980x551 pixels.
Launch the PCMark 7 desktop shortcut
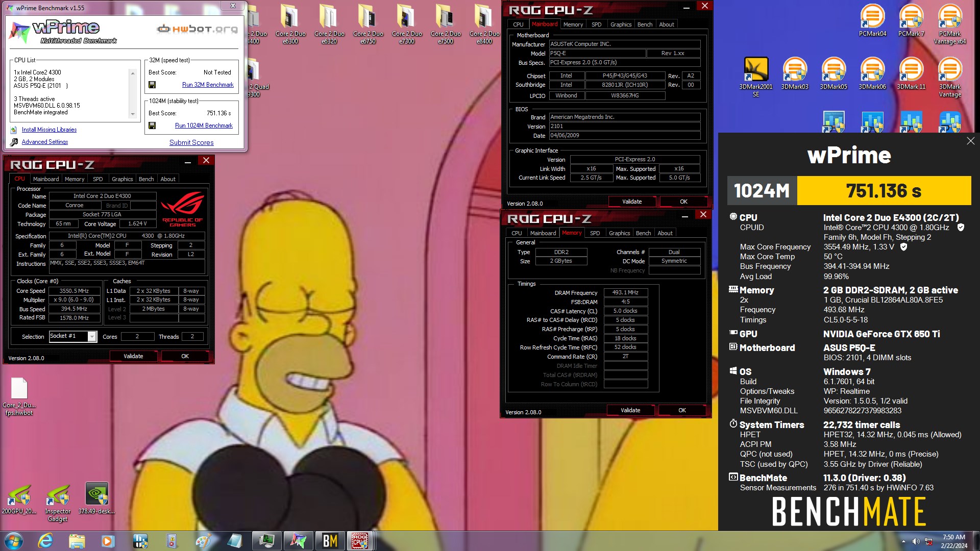pyautogui.click(x=911, y=20)
